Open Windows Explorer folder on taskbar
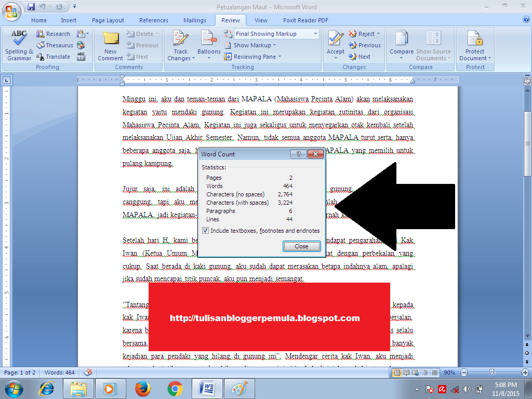 tap(78, 389)
